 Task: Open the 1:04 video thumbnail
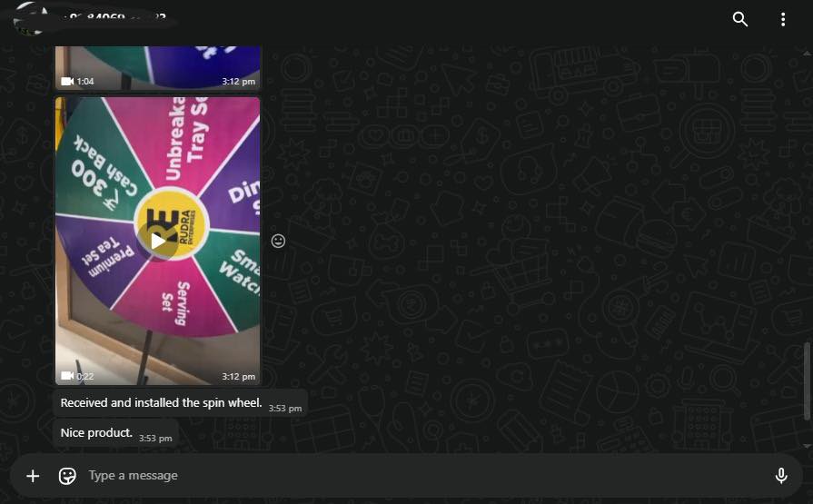(x=158, y=67)
